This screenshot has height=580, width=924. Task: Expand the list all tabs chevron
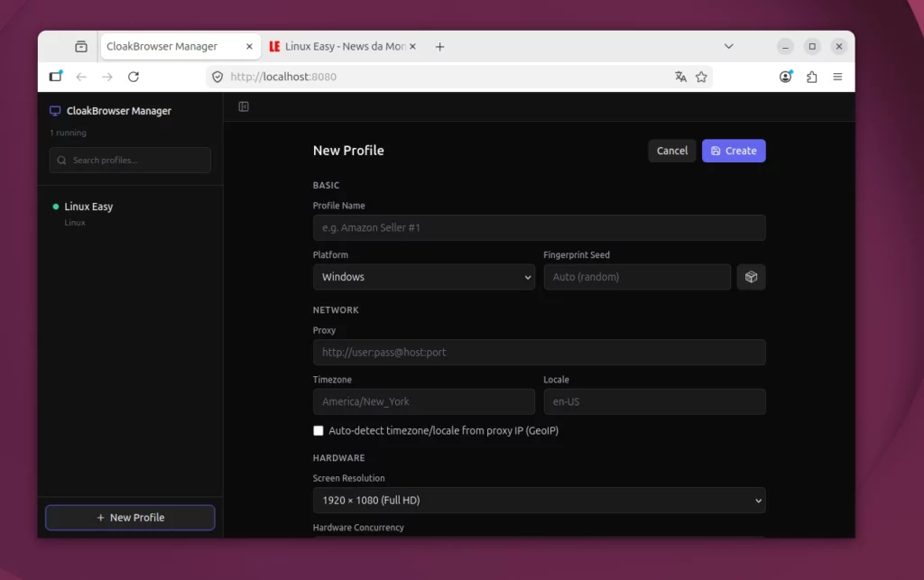(729, 46)
